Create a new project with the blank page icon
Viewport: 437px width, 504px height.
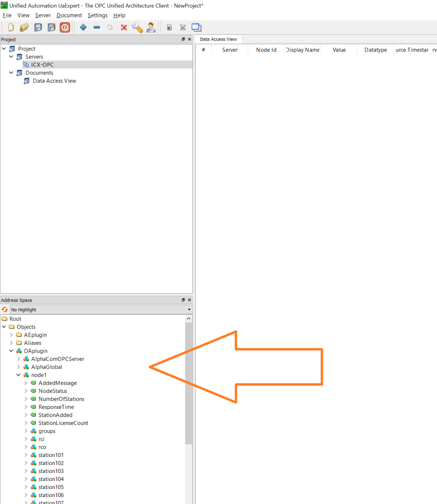[x=11, y=28]
